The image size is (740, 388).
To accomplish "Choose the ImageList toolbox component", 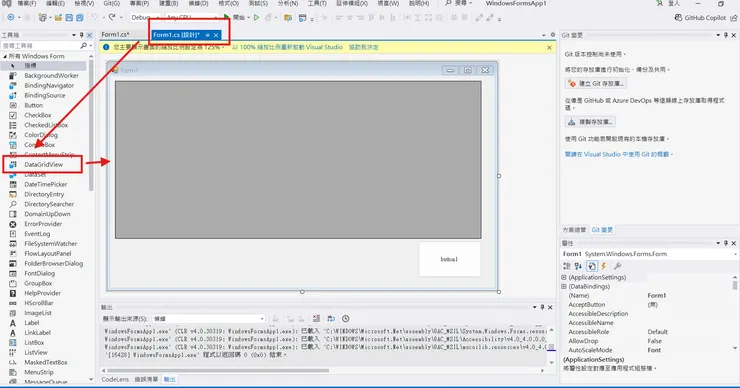I will [38, 313].
